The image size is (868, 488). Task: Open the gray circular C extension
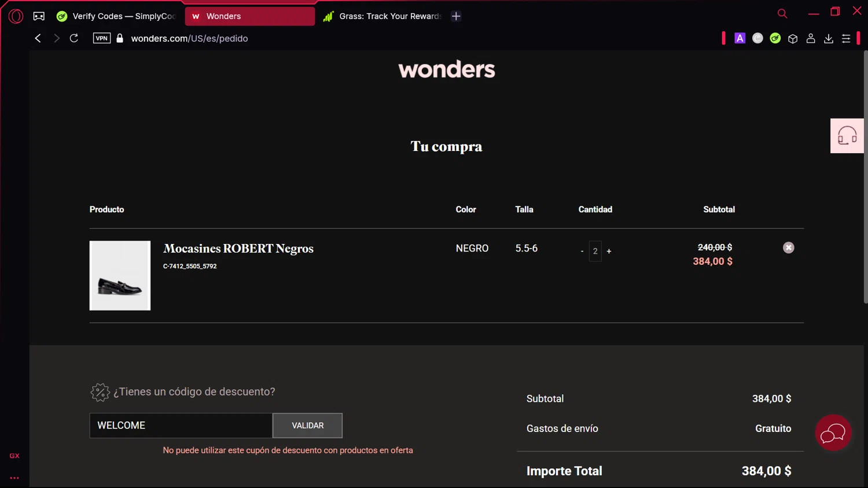tap(757, 38)
